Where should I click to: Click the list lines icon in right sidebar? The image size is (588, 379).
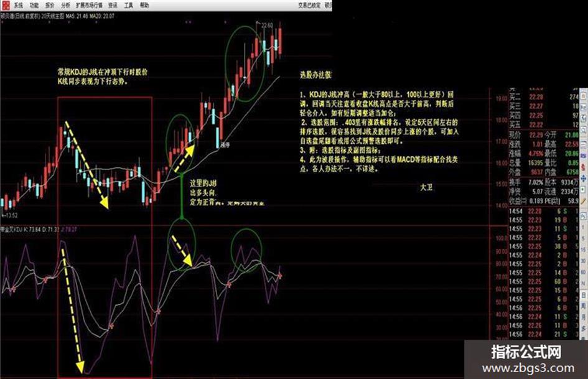point(584,143)
